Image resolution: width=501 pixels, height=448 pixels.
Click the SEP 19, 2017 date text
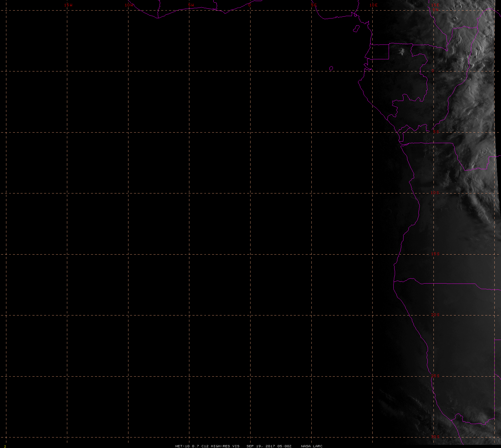coord(261,446)
